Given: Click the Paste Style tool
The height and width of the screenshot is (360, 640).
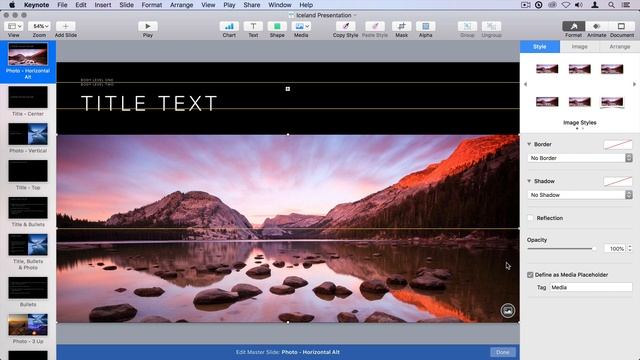Looking at the screenshot, I should pos(375,26).
